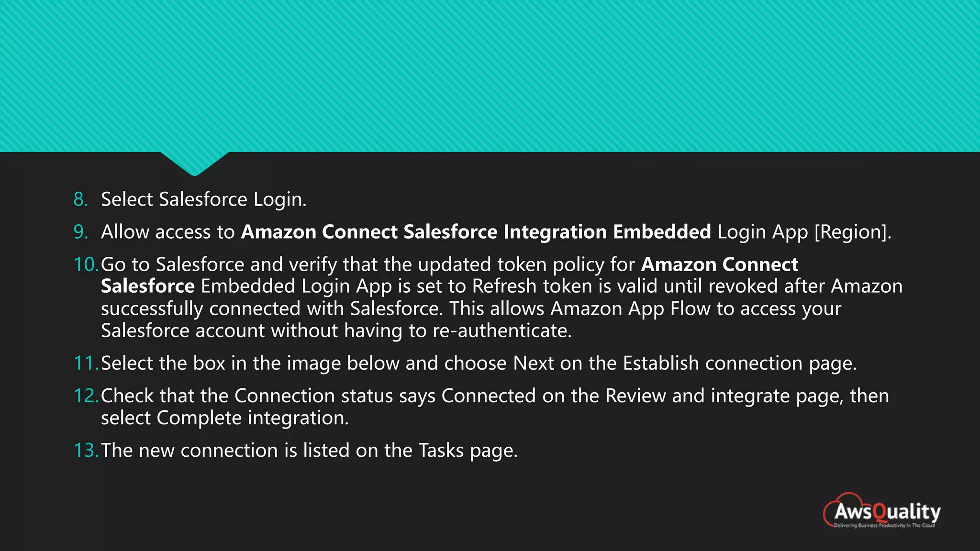The image size is (980, 551).
Task: Click 're-authenticate' at end of step 10
Action: pos(501,331)
